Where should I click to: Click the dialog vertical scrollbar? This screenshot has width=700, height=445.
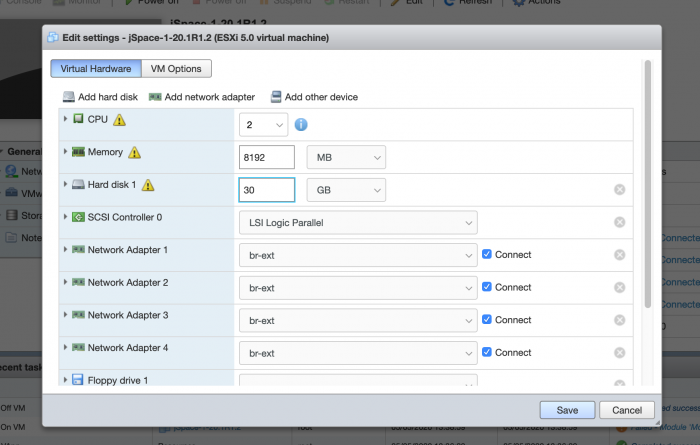(648, 184)
